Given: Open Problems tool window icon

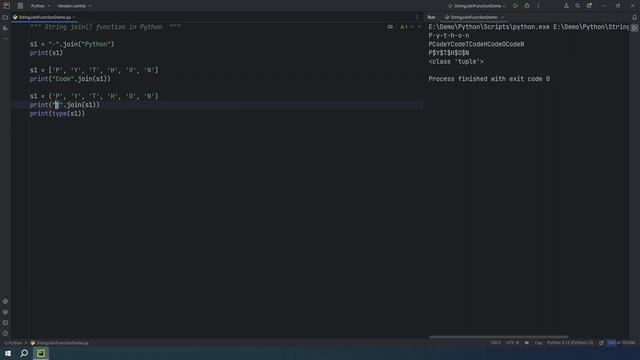Looking at the screenshot, I should [5, 333].
